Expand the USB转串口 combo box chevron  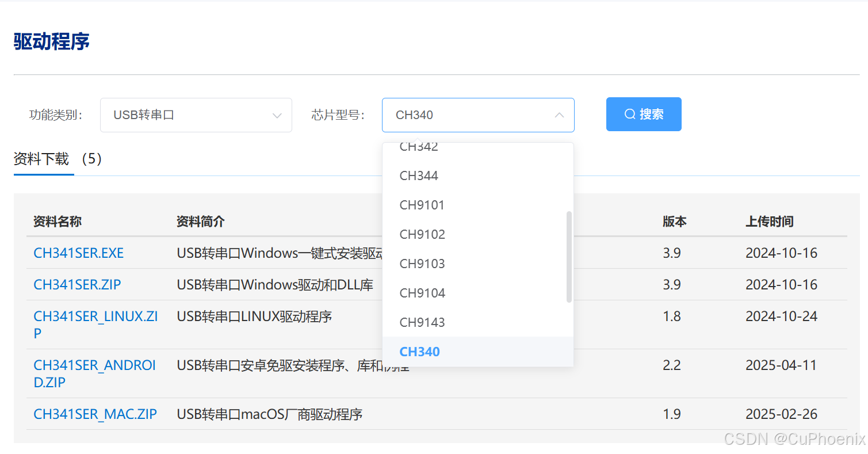point(276,115)
